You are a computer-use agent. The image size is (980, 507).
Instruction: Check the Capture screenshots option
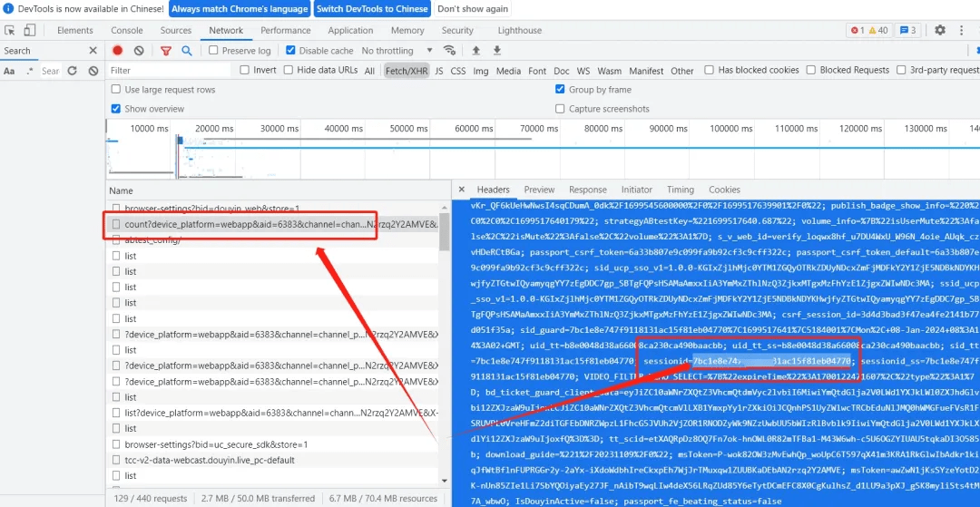[x=560, y=109]
